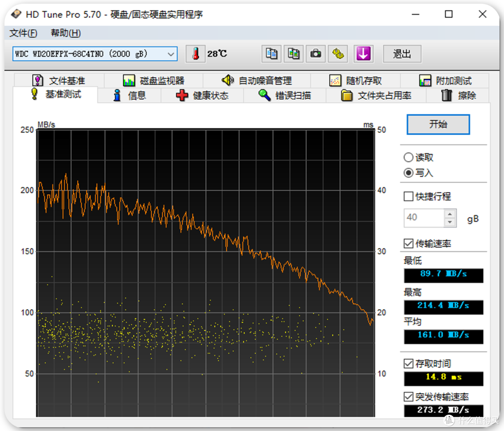Click the short stroke 40 gB input field
Viewport: 504px width, 431px height.
tap(424, 218)
